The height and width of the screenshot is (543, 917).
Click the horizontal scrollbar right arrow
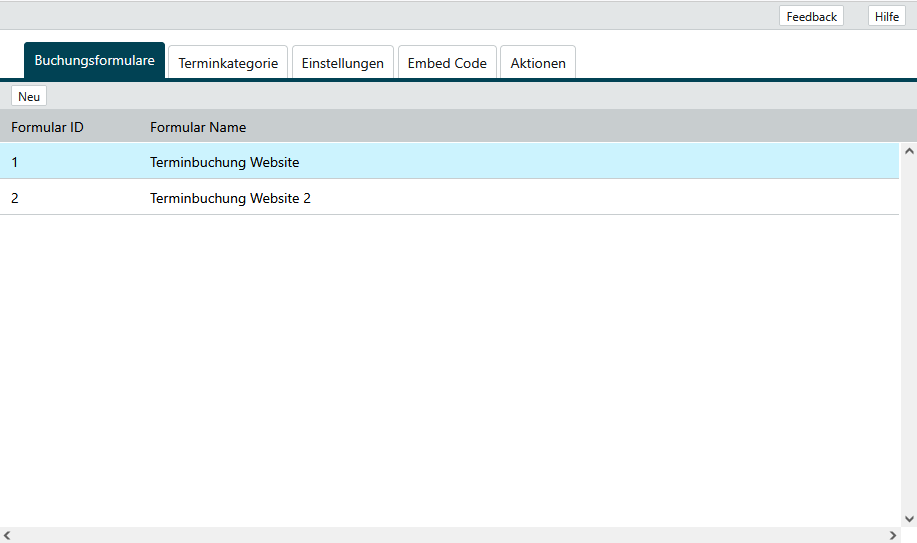tap(892, 535)
